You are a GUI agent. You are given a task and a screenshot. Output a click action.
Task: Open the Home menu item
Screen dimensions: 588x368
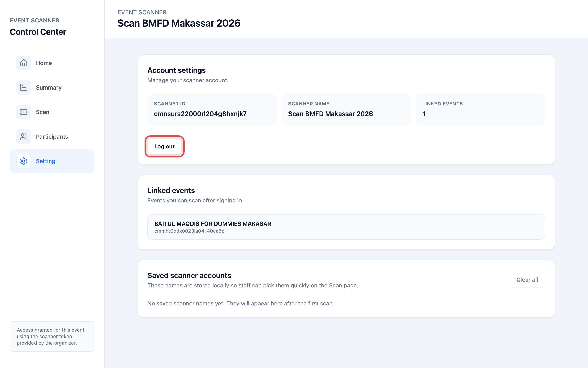(52, 63)
